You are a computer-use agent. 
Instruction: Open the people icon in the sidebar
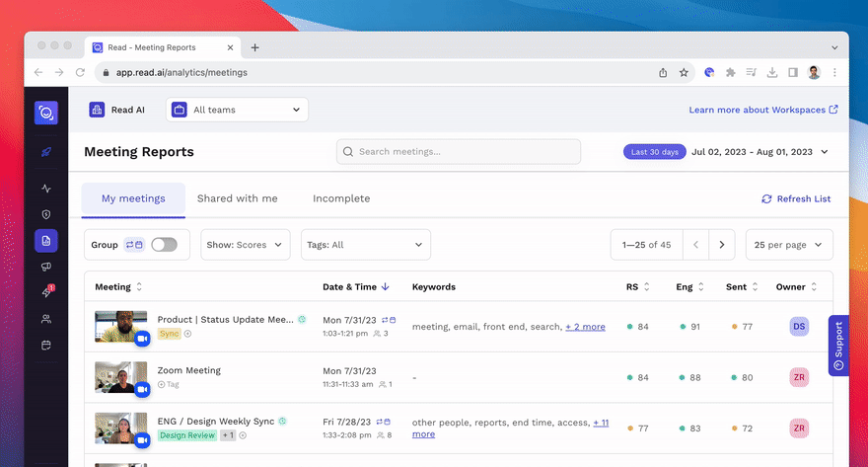click(46, 319)
